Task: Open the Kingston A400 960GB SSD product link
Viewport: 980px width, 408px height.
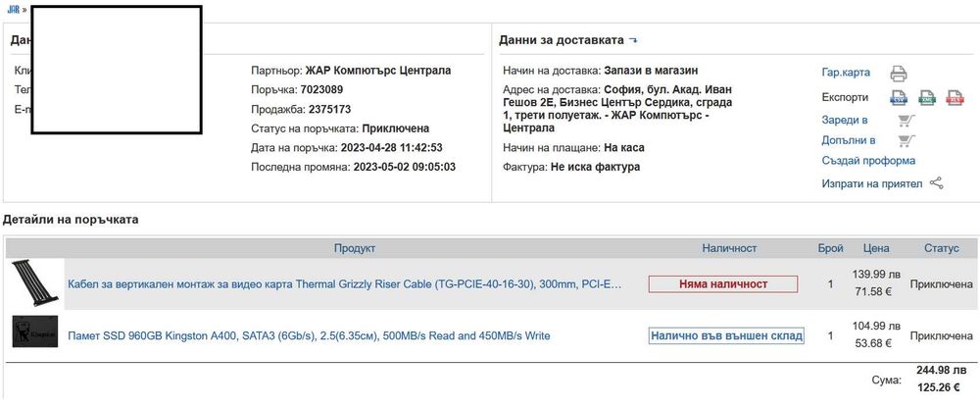Action: point(309,336)
